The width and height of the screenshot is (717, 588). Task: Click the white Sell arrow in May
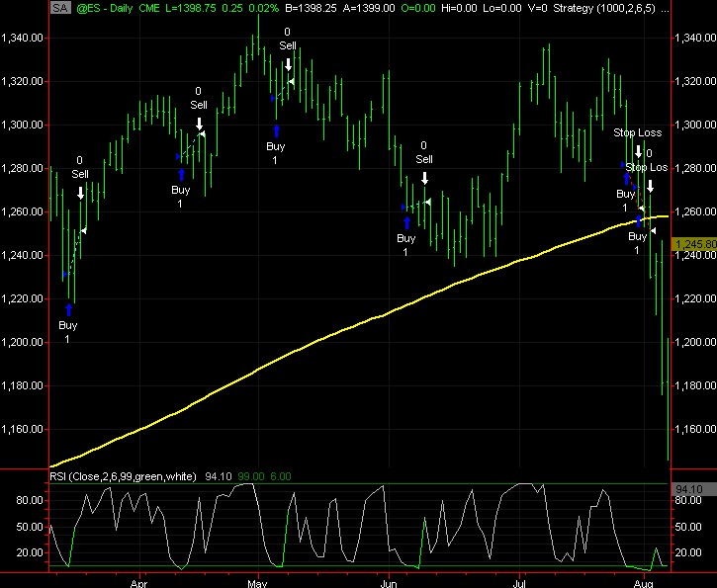pos(288,64)
